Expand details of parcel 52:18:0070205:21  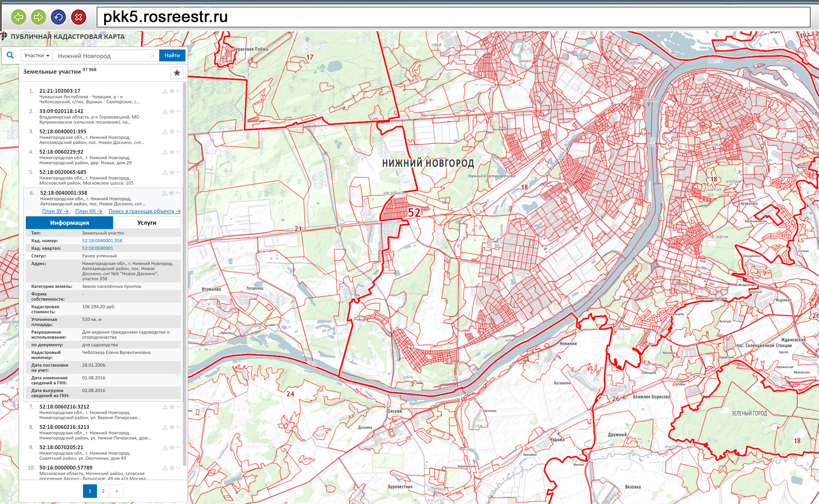tap(178, 447)
